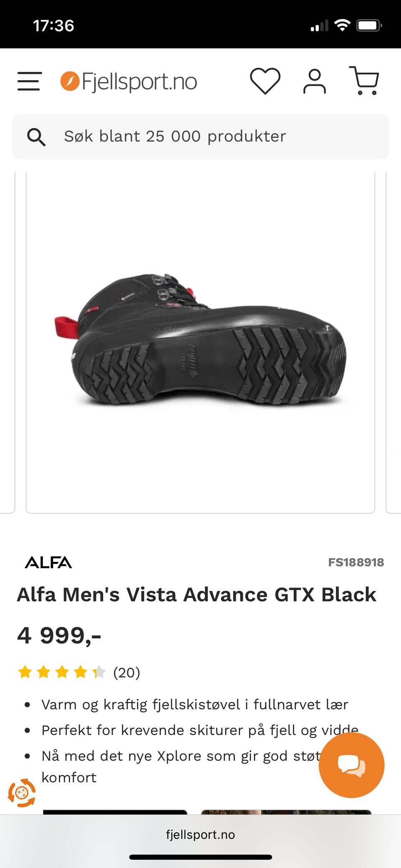The width and height of the screenshot is (401, 868).
Task: Tap the next image card edge
Action: click(x=393, y=342)
